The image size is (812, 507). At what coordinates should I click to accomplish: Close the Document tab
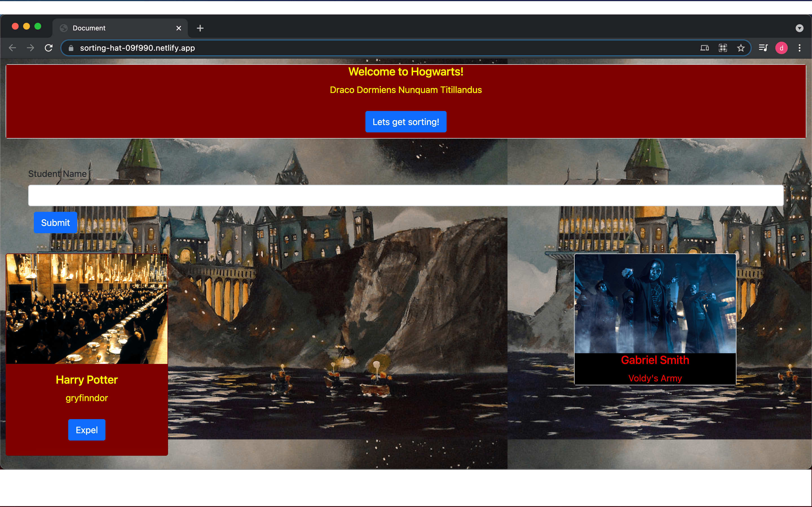click(179, 28)
